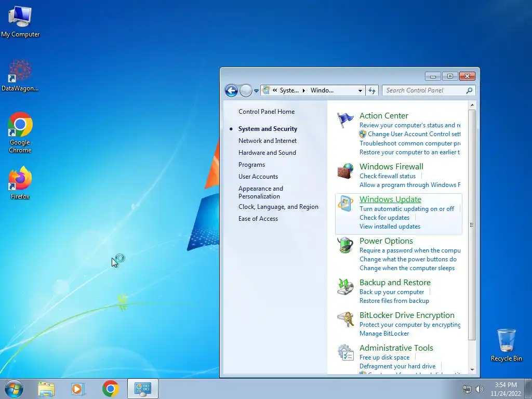The height and width of the screenshot is (399, 532).
Task: Open the BitLocker Drive Encryption keys icon
Action: pyautogui.click(x=345, y=320)
